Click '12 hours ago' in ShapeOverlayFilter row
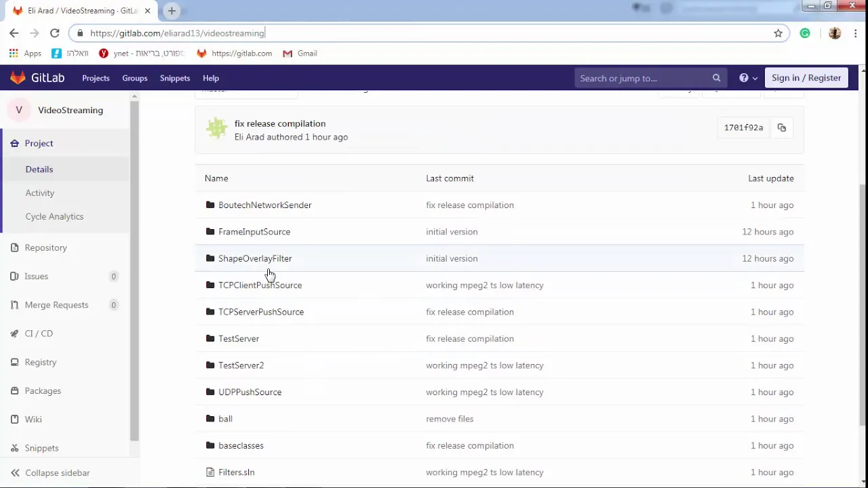The width and height of the screenshot is (868, 488). point(768,258)
